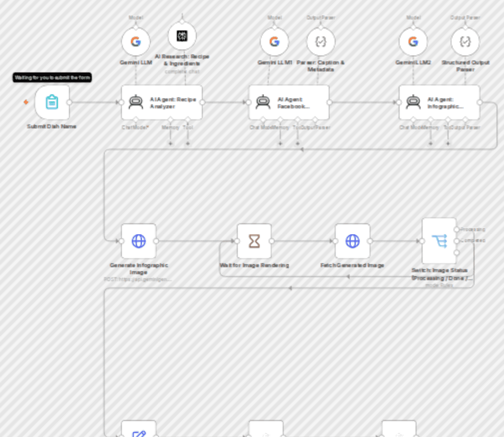This screenshot has width=504, height=437.
Task: Click output connector of Submit Dish Name node
Action: (69, 102)
